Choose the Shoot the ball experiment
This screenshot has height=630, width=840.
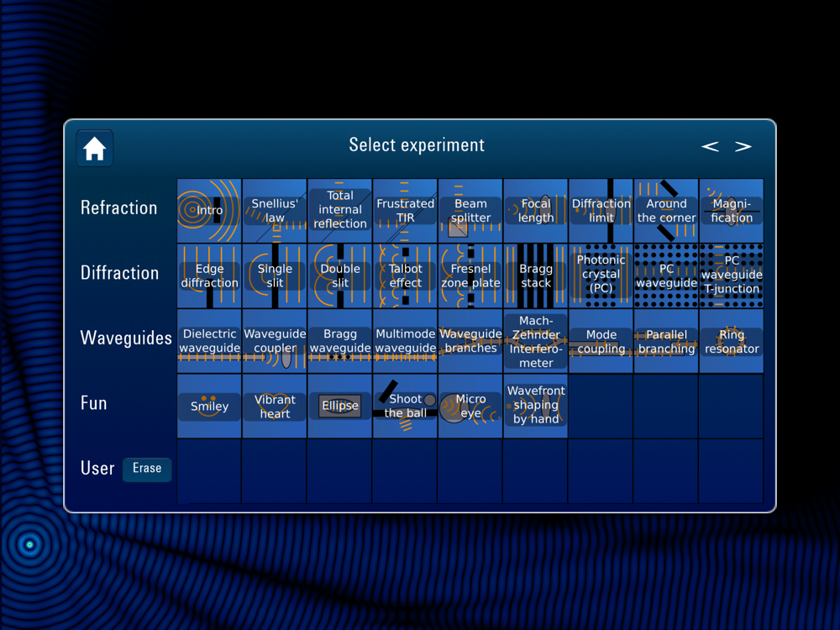[405, 406]
